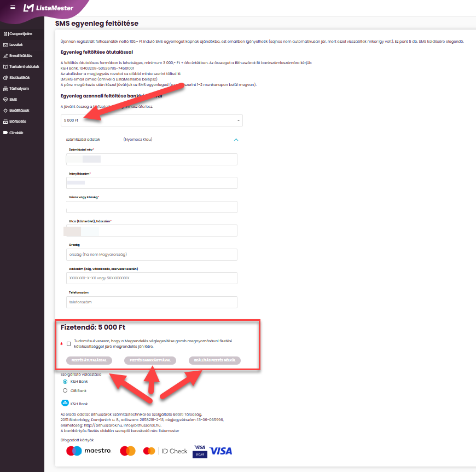Click the K&H Bank account number line
Image resolution: width=476 pixels, height=472 pixels.
(97, 68)
